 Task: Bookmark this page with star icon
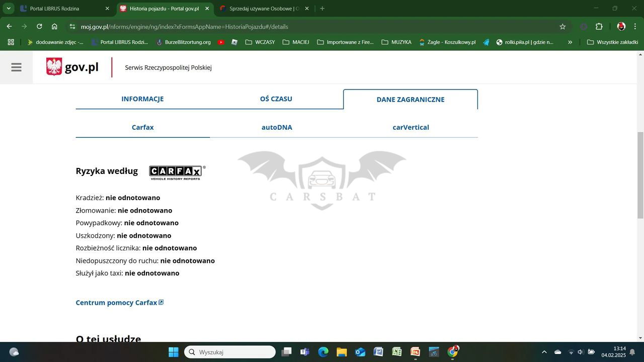[x=562, y=27]
